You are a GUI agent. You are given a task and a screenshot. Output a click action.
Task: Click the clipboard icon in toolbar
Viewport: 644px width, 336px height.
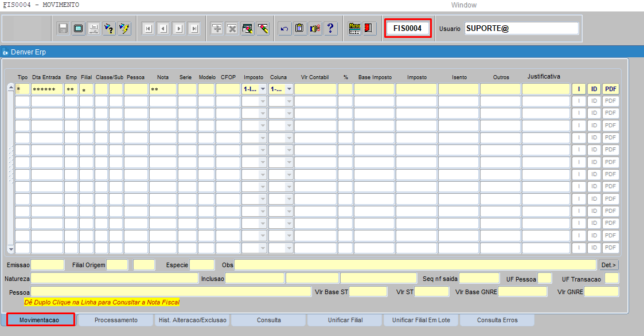(300, 29)
